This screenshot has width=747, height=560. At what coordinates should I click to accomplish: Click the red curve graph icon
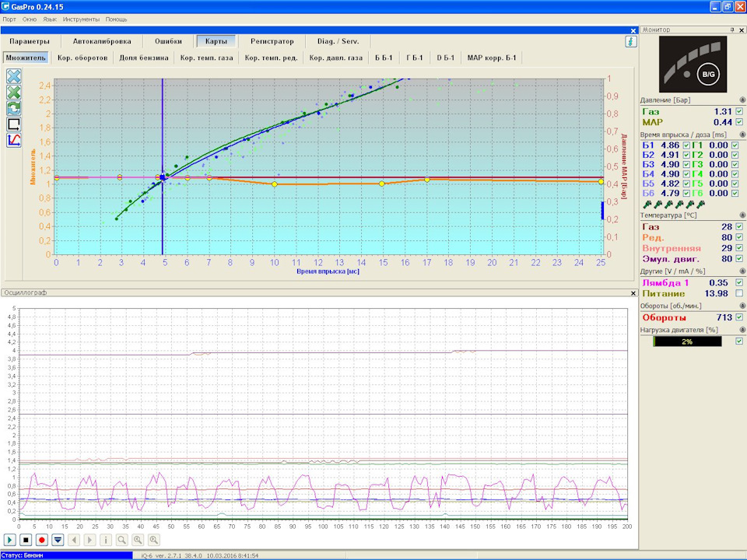(14, 140)
